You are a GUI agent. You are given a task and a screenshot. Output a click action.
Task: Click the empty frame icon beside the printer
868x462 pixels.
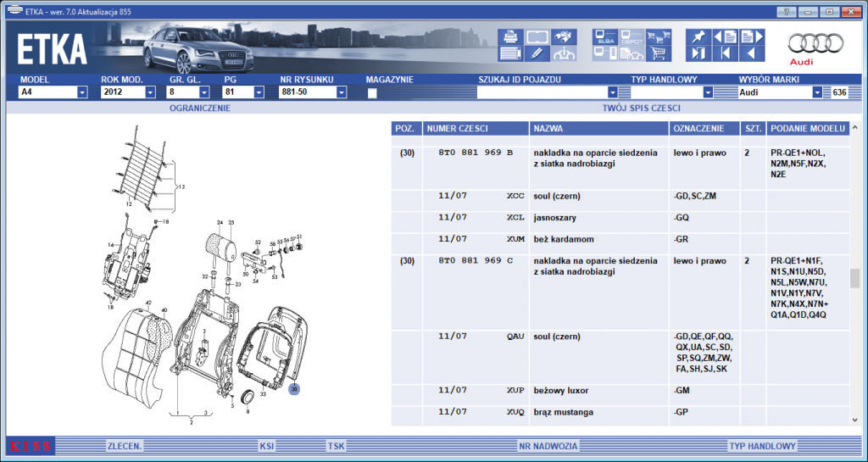point(537,37)
